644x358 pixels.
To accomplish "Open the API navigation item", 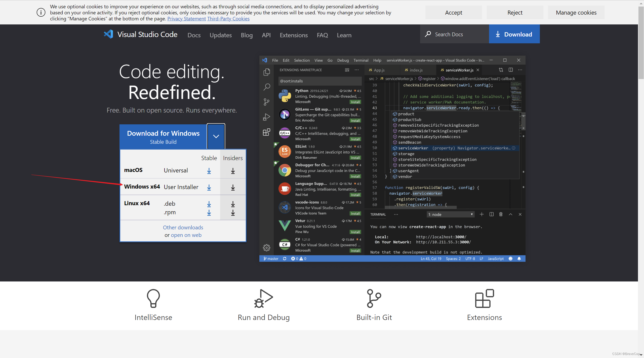I will [x=266, y=35].
